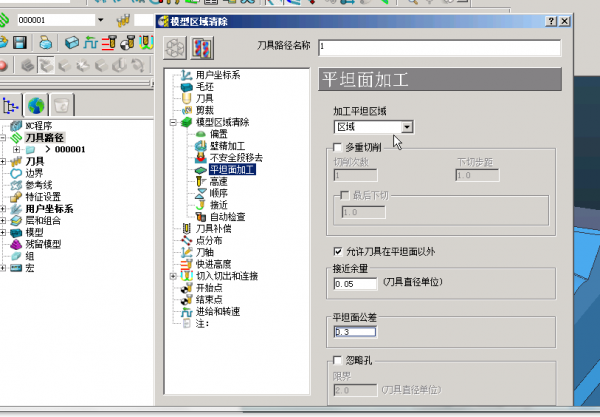Viewport: 600px width, 417px height.
Task: Select 不安全段移去 in the dialog tree
Action: click(236, 158)
